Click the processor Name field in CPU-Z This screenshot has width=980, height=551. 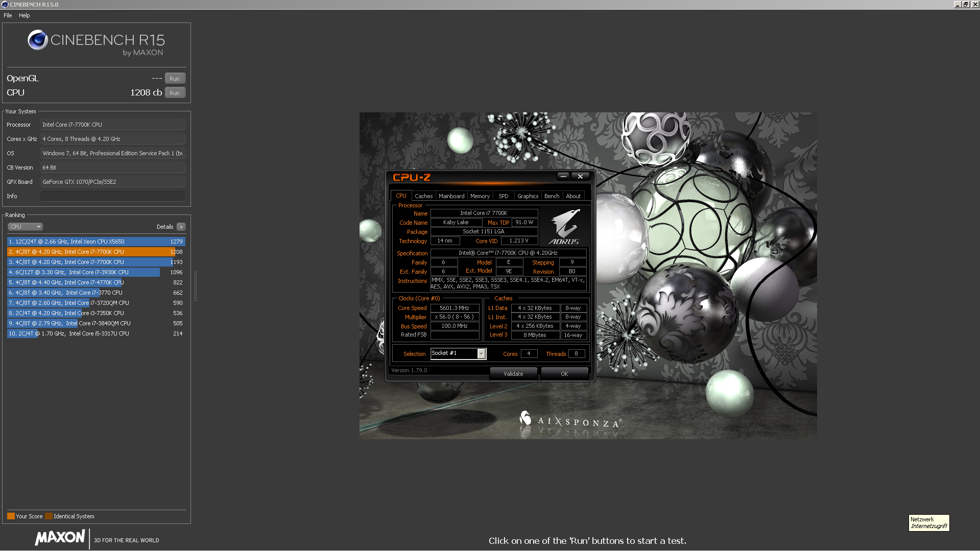484,213
